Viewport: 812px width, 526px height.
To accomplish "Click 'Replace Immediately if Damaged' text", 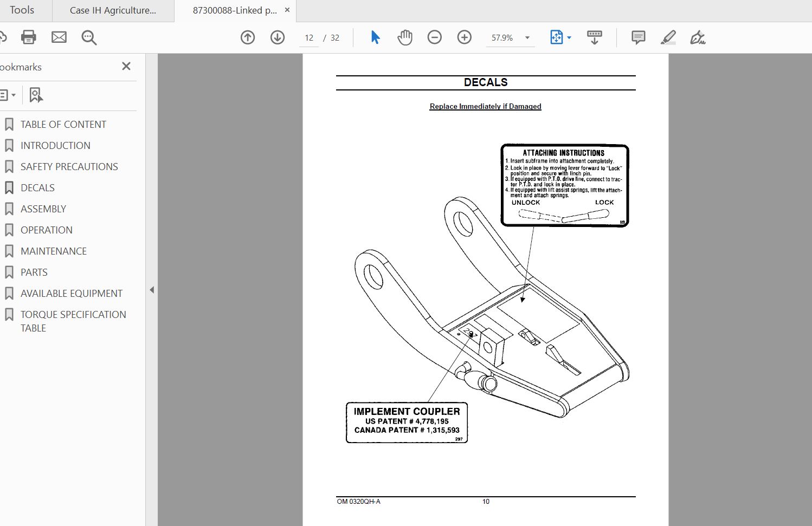I will (x=486, y=106).
